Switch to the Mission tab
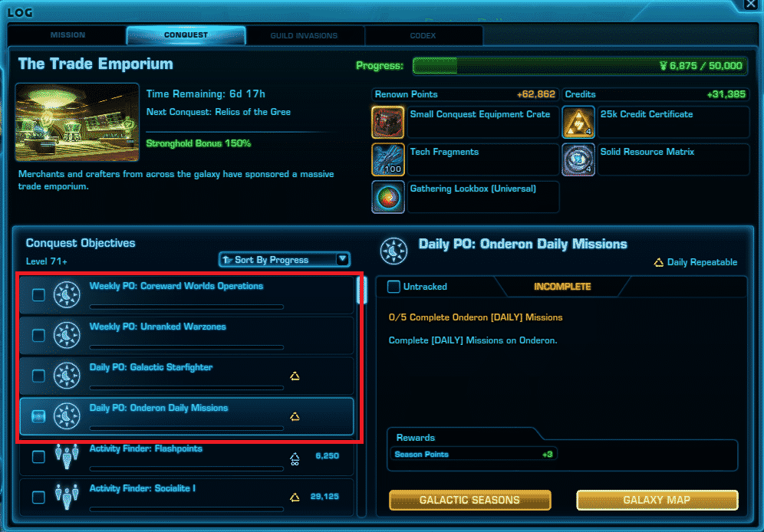Viewport: 764px width, 532px height. [68, 35]
